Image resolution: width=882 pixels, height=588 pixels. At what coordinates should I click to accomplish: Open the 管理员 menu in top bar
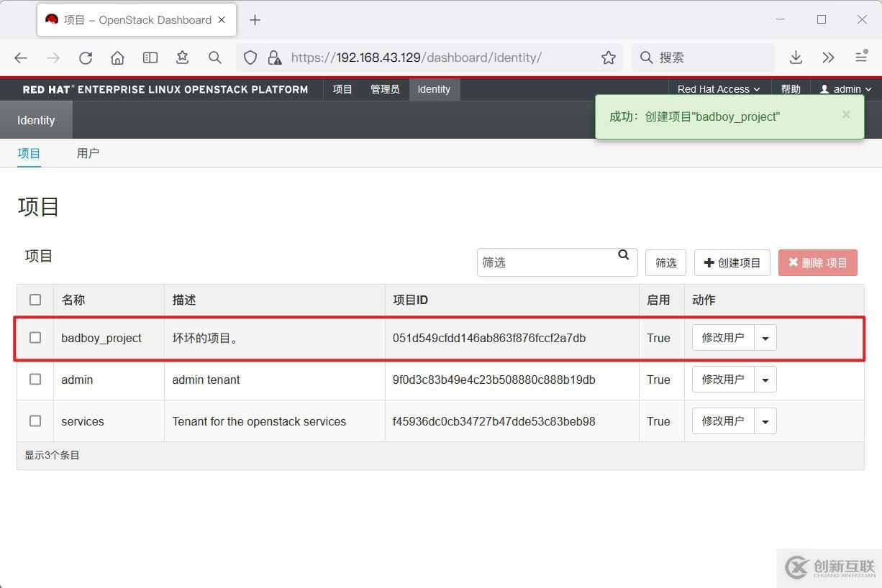(385, 89)
